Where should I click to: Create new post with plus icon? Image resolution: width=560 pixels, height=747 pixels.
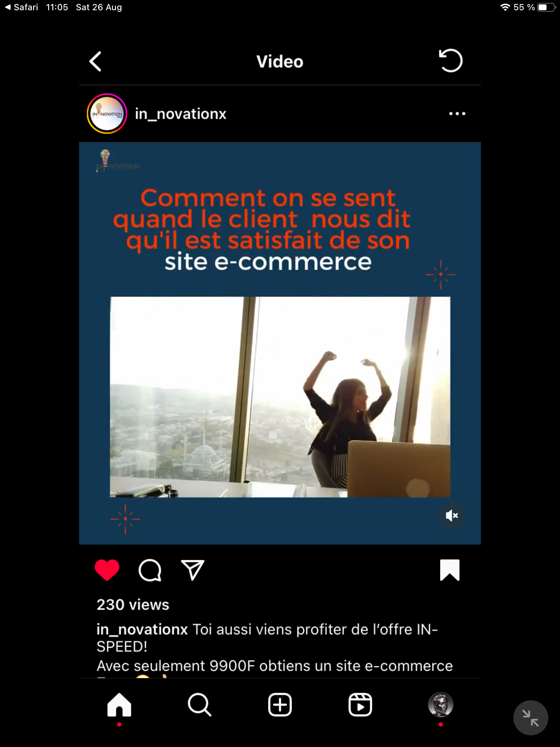pyautogui.click(x=280, y=705)
